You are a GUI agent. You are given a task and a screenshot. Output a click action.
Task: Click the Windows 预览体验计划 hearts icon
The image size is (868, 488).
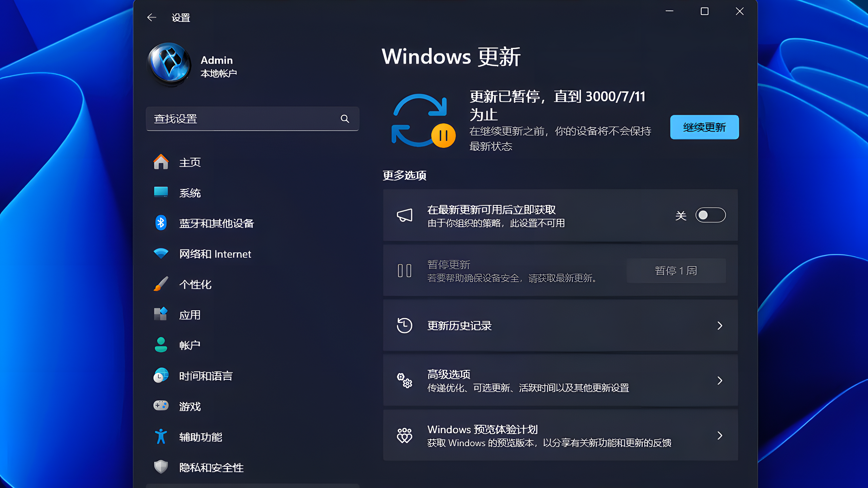click(405, 435)
